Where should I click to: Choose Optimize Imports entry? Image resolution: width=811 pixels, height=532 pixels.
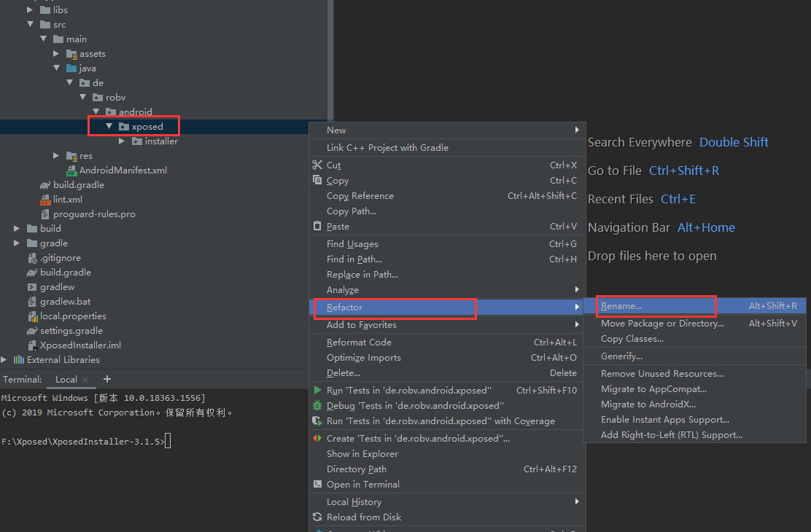[x=447, y=358]
